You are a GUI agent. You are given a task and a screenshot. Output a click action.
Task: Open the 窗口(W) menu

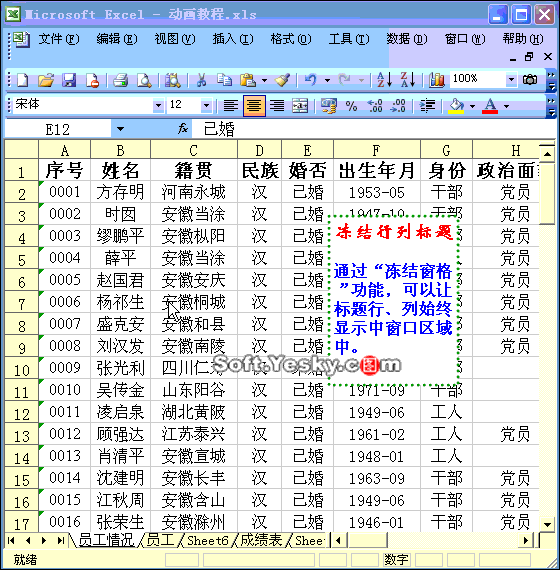tap(464, 39)
